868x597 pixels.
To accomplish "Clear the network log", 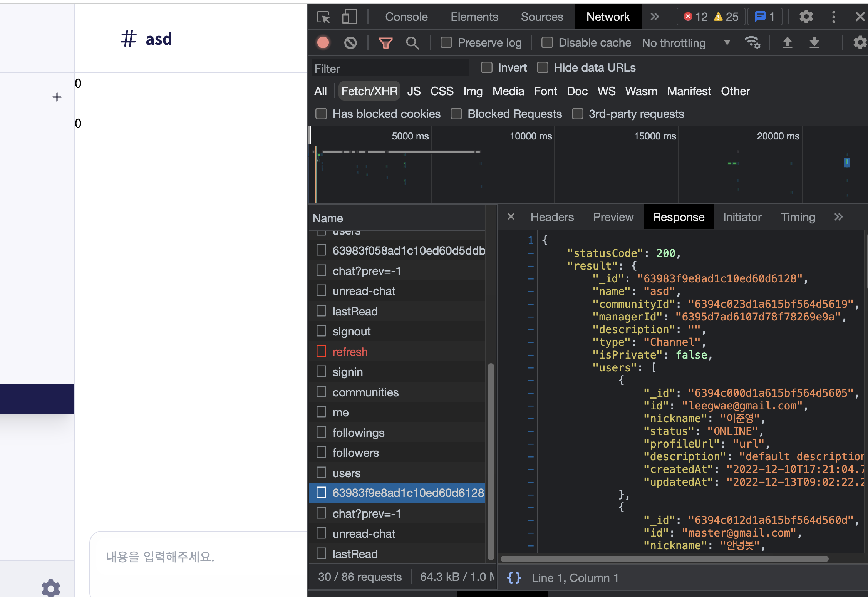I will tap(350, 43).
